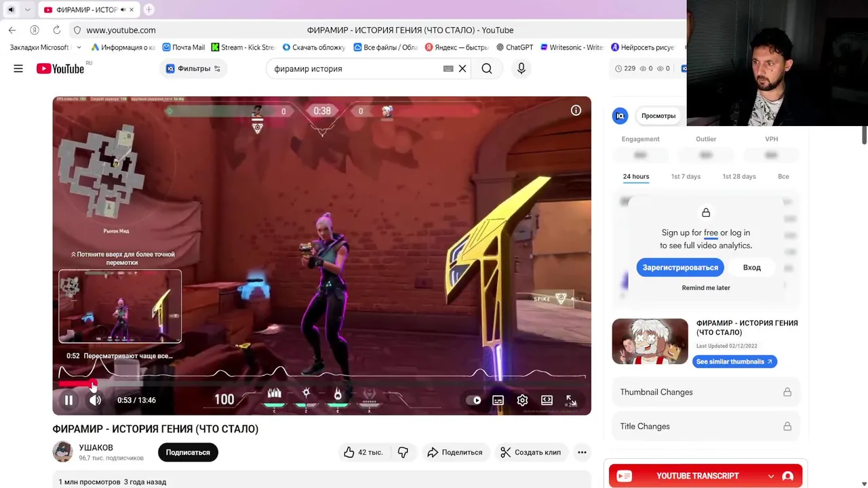Image resolution: width=868 pixels, height=488 pixels.
Task: Exit full-size player view with arrows icon
Action: [572, 401]
